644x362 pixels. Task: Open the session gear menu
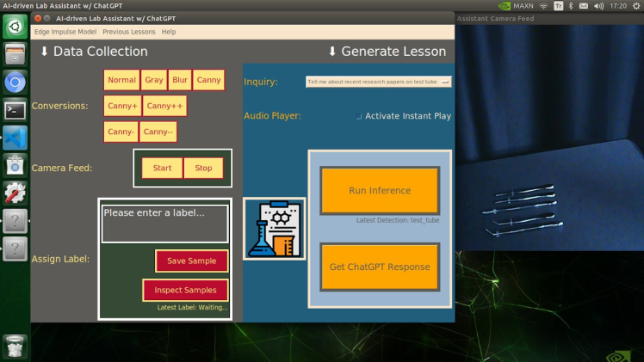pos(636,6)
